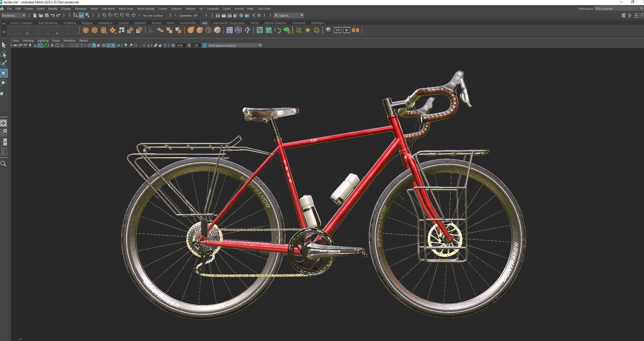This screenshot has height=341, width=644.
Task: Open the viewport Renderer menu
Action: 69,41
